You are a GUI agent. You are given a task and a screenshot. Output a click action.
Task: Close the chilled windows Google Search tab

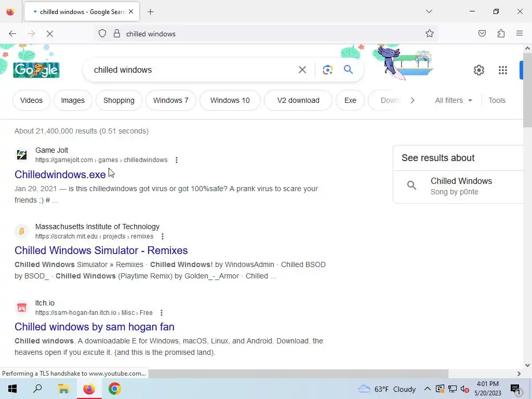tap(131, 12)
